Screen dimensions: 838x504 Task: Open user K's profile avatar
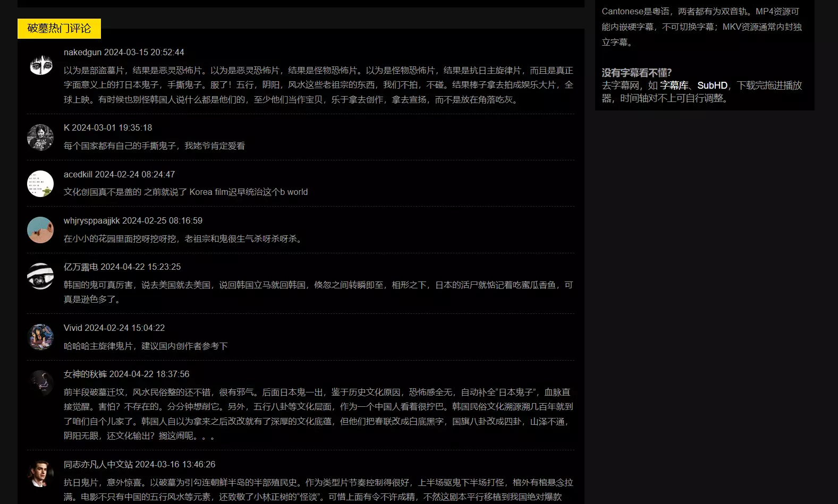point(40,138)
